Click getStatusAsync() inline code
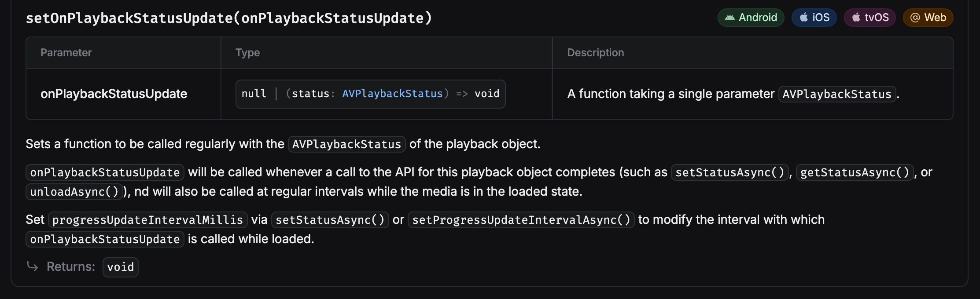980x299 pixels. (855, 172)
